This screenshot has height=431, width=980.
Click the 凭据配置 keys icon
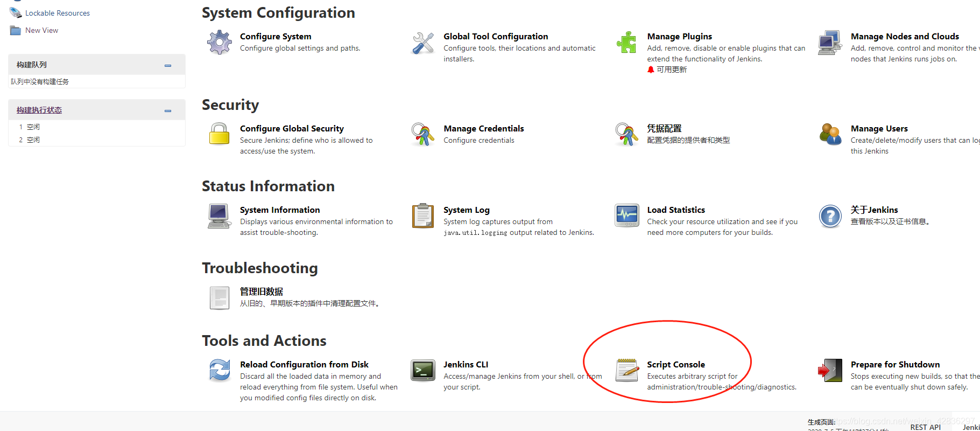(626, 134)
